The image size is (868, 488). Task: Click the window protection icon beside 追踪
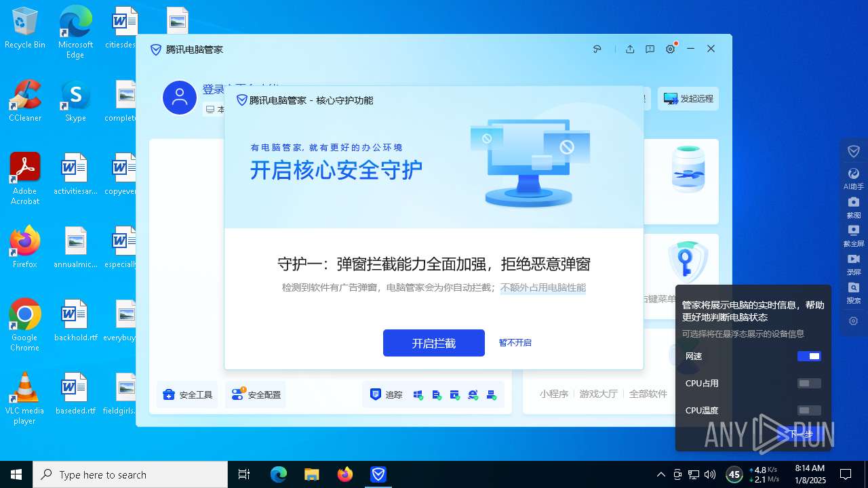(x=454, y=394)
